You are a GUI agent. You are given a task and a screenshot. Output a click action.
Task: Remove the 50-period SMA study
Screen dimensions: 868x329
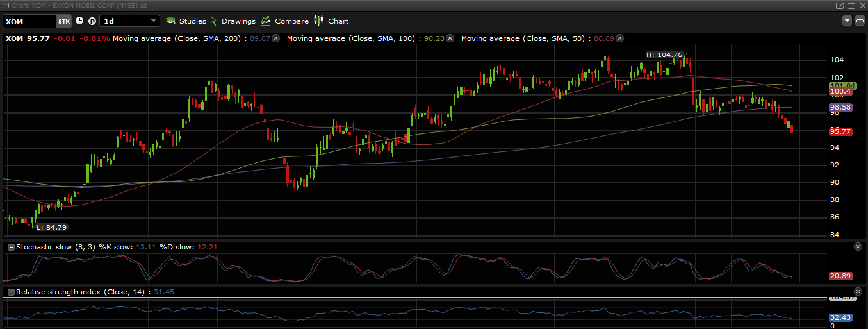click(x=619, y=38)
